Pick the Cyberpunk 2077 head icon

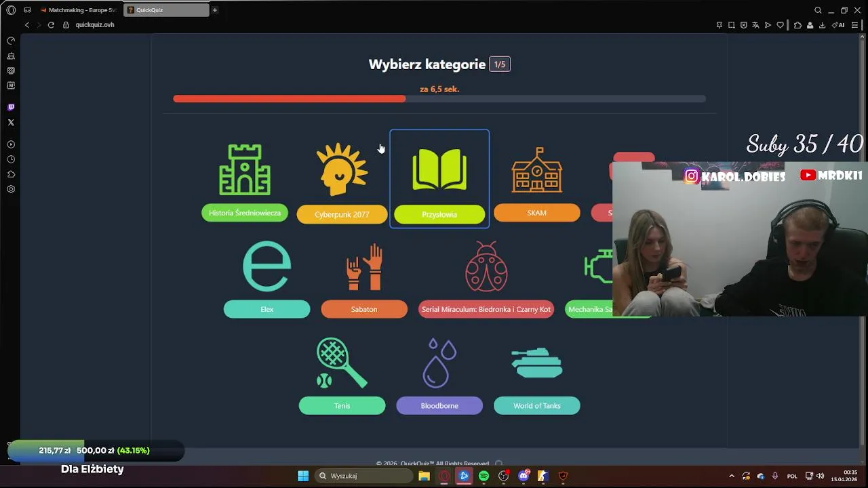[342, 170]
